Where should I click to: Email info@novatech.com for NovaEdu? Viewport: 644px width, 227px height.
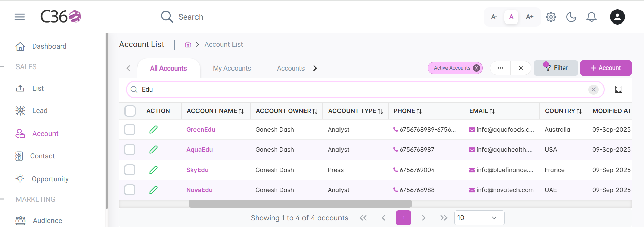tap(501, 190)
